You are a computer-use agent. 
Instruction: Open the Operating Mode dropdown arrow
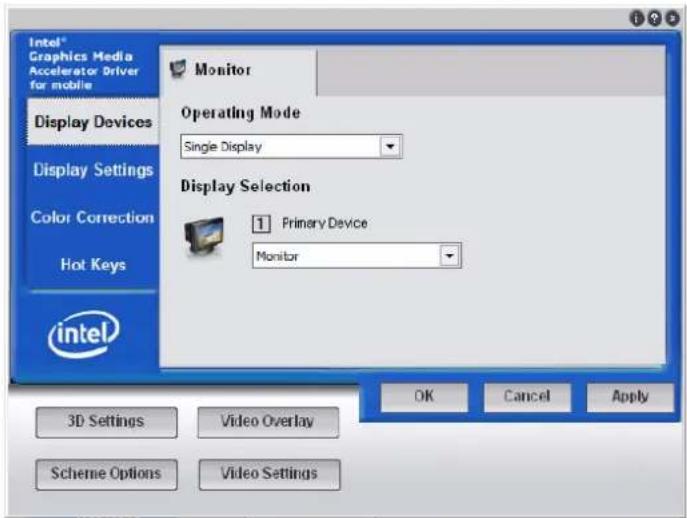pos(390,146)
